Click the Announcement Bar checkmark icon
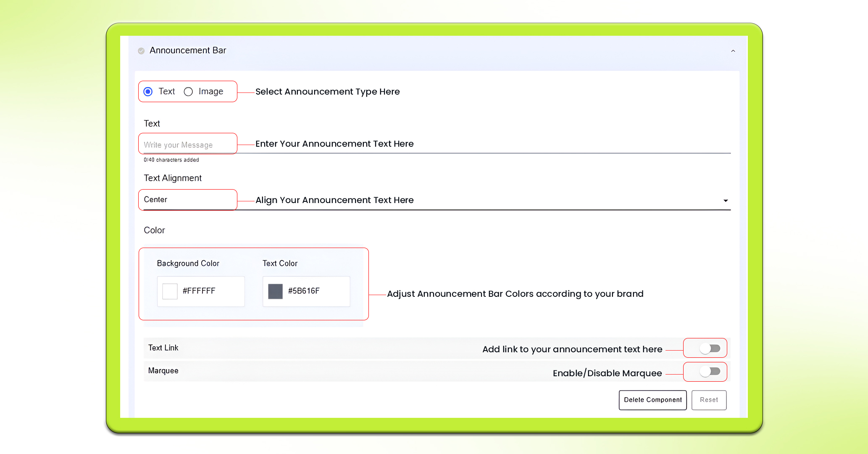This screenshot has width=868, height=454. pyautogui.click(x=141, y=51)
